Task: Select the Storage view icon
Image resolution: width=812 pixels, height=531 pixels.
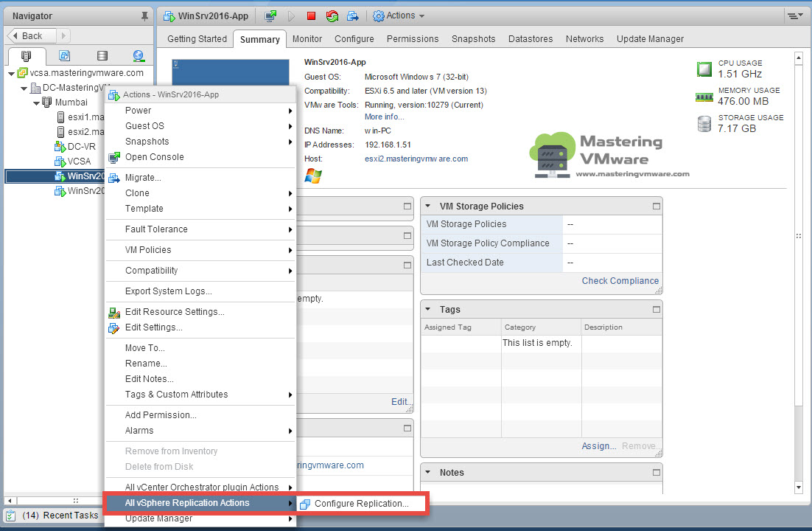Action: (x=102, y=56)
